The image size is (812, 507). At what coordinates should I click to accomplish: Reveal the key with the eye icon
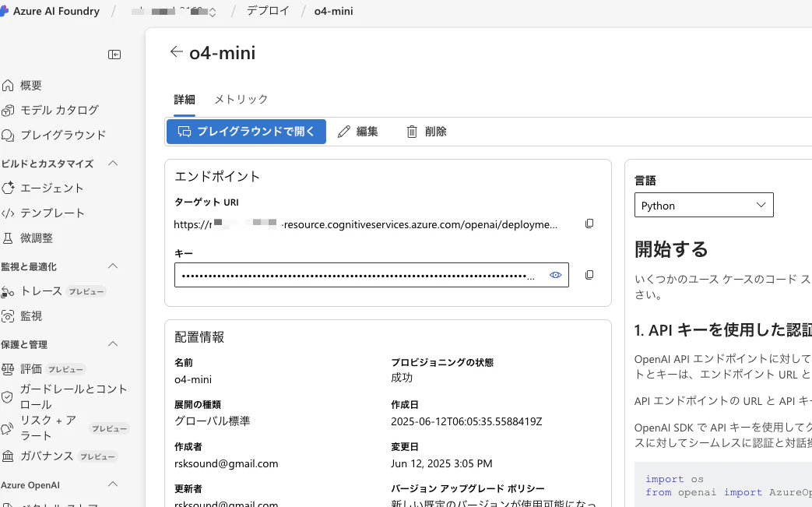555,275
